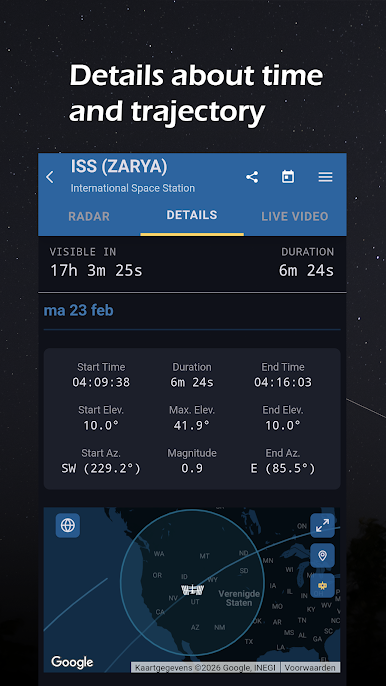The image size is (386, 686).
Task: Click the Start Az. value SW (229.2°)
Action: click(x=101, y=469)
